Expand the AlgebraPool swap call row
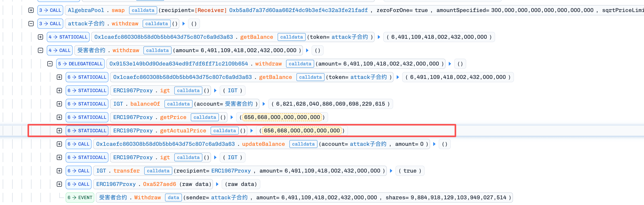Image resolution: width=644 pixels, height=205 pixels. [31, 10]
